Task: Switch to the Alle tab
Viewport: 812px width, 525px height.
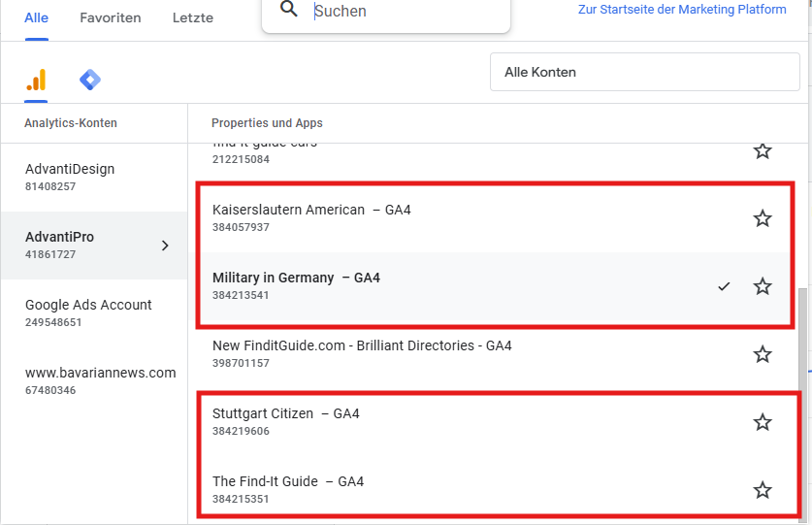Action: (36, 17)
